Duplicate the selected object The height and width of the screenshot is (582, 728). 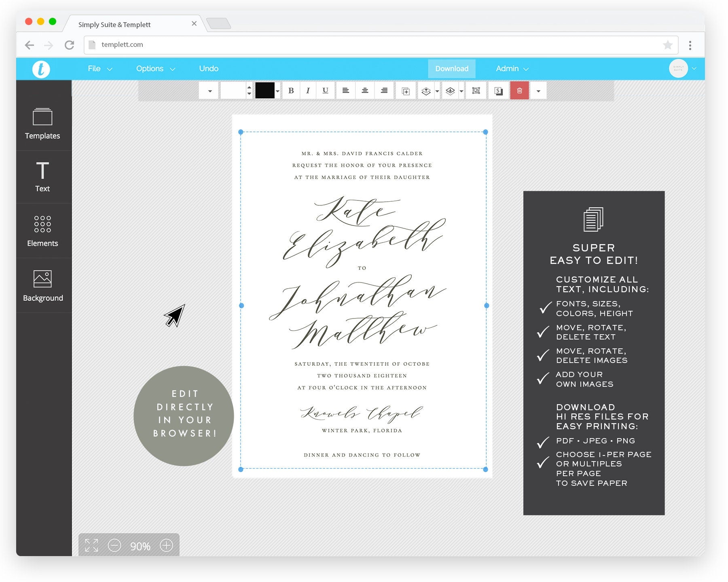(406, 91)
